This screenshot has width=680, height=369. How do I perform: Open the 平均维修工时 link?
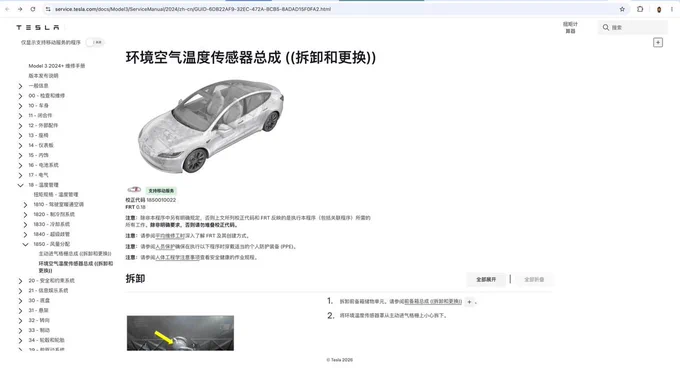(170, 236)
